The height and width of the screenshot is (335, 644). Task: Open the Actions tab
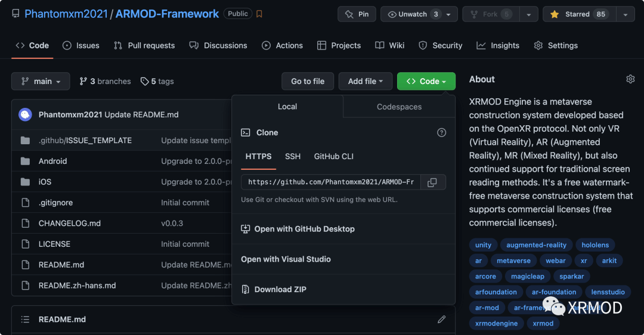(x=282, y=45)
